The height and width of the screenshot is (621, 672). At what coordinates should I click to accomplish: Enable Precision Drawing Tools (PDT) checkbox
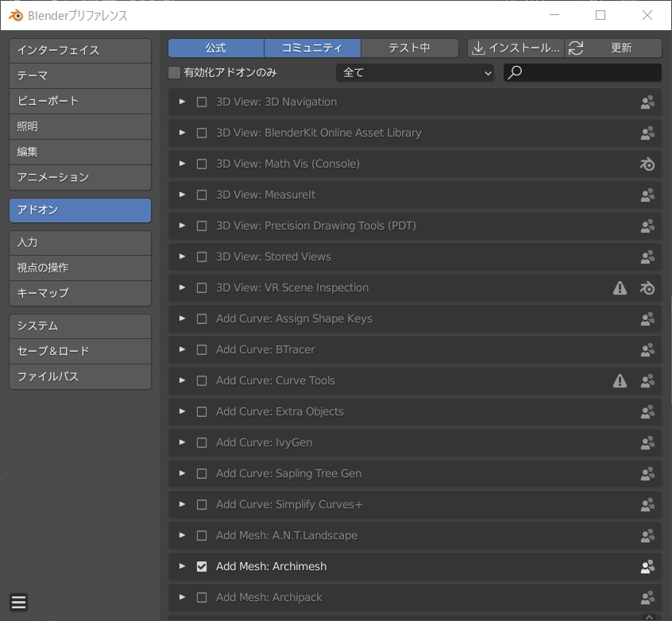tap(202, 226)
